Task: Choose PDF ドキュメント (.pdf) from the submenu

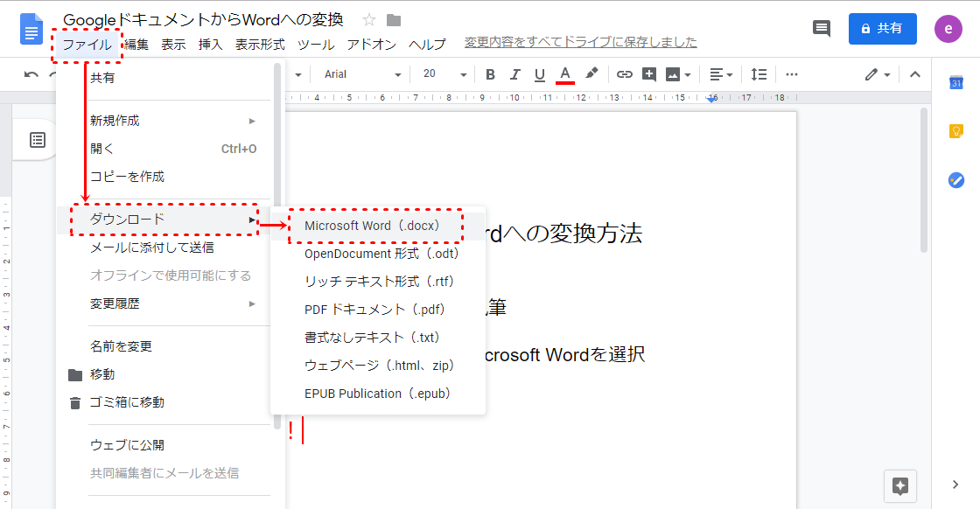Action: 375,310
